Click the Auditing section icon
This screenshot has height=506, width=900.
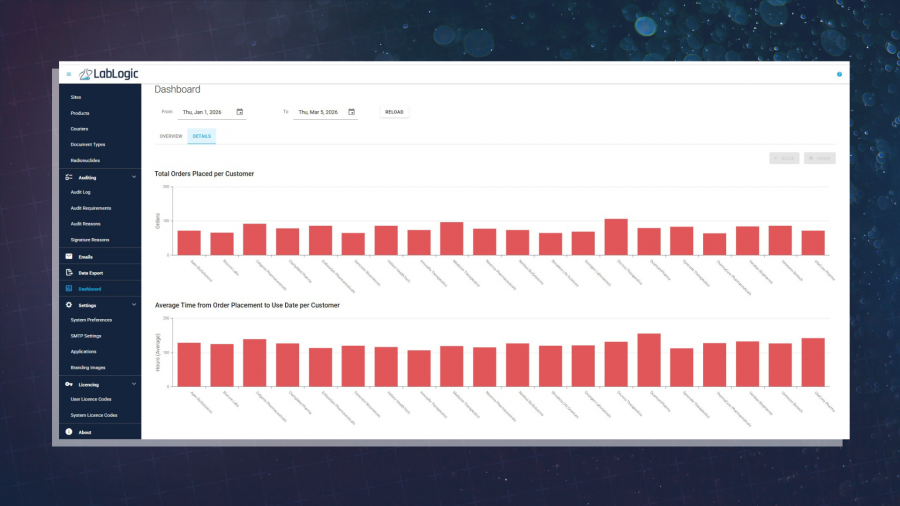coord(68,177)
